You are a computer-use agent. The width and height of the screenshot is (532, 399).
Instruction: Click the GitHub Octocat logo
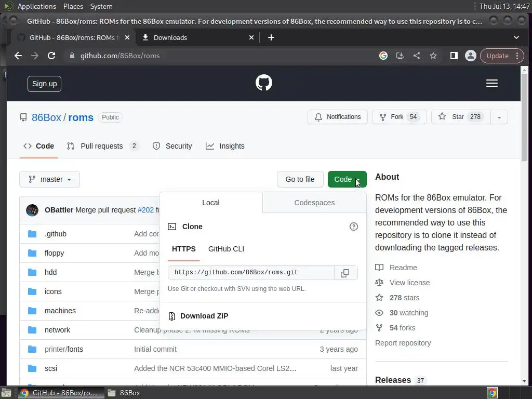(x=263, y=83)
